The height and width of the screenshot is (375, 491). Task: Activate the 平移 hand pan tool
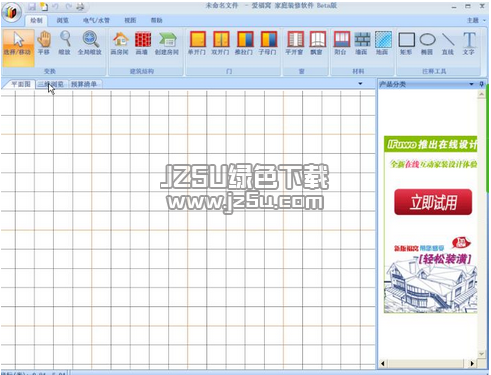44,43
